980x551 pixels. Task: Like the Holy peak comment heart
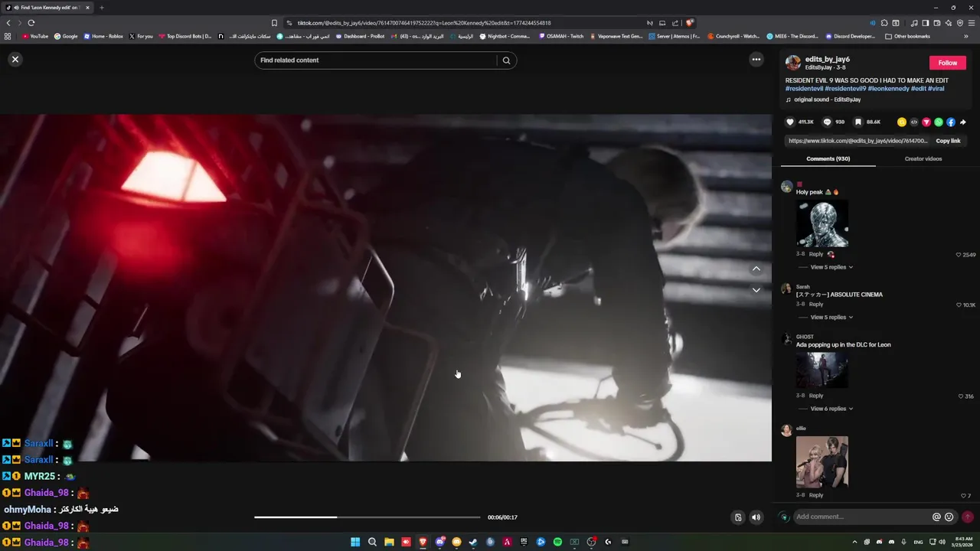(959, 255)
